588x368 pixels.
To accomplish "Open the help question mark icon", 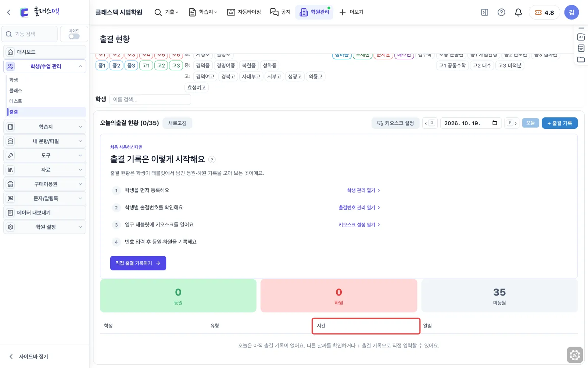I will click(501, 12).
